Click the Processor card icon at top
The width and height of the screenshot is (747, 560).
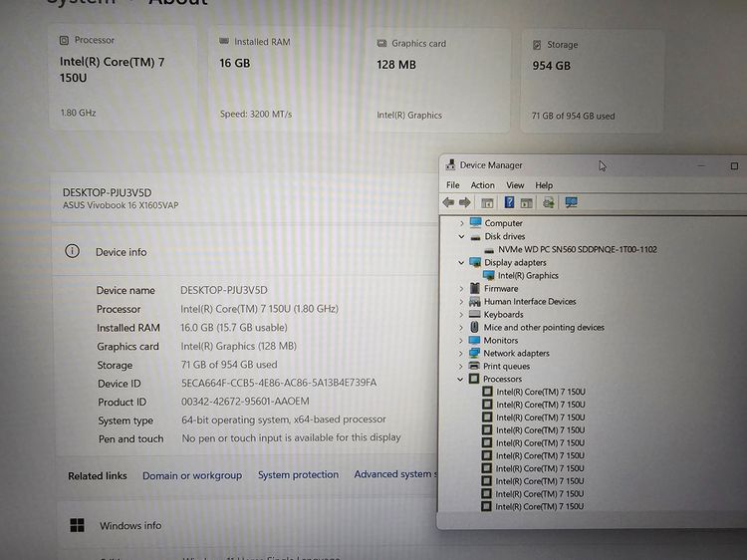coord(64,40)
